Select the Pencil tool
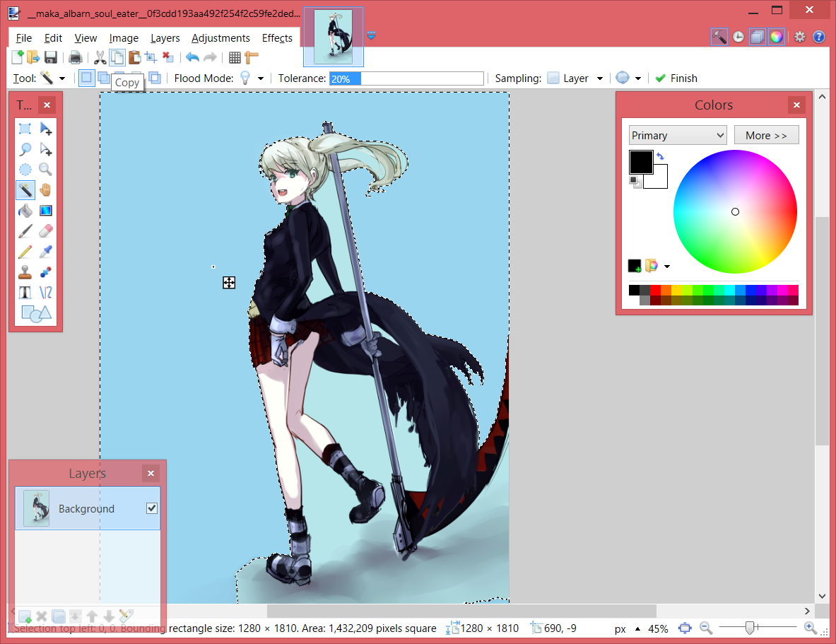836x644 pixels. (x=25, y=251)
